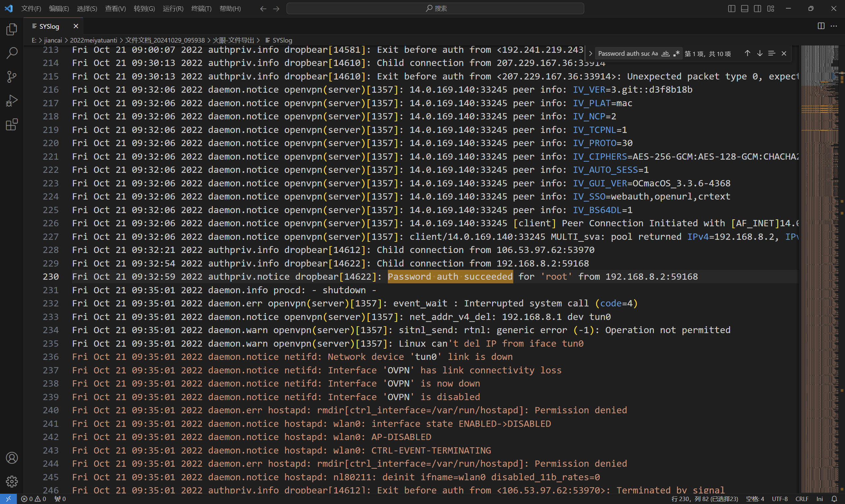The image size is (845, 504).
Task: Open the Extensions view
Action: tap(12, 125)
